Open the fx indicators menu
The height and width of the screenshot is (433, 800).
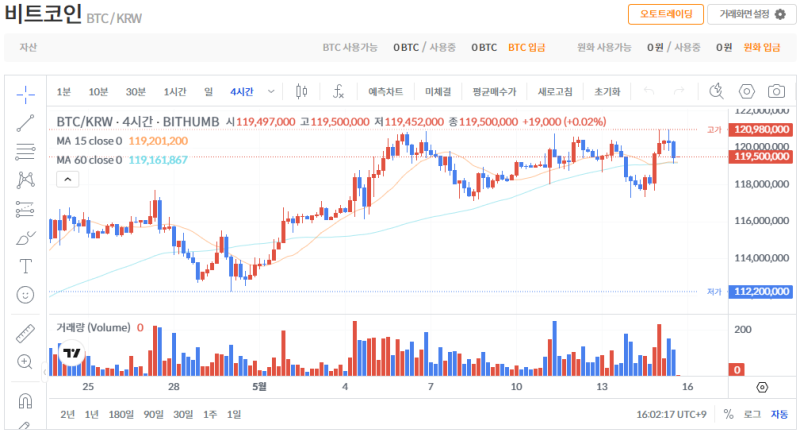(338, 92)
